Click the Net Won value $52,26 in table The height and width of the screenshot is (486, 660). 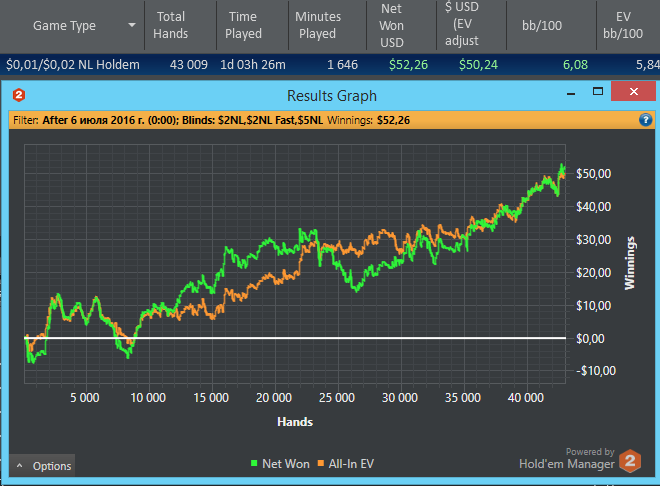[x=408, y=65]
